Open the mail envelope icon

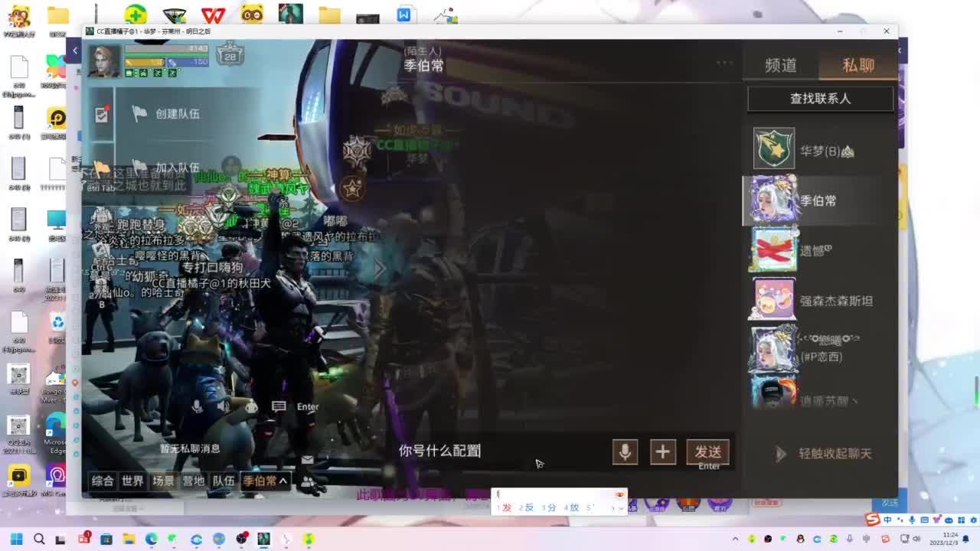tap(307, 460)
